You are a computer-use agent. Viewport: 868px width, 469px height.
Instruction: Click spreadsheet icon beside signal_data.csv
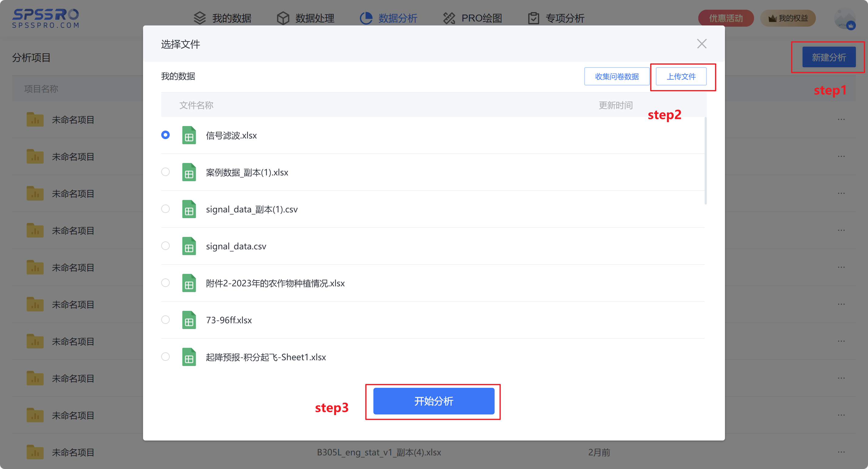(189, 246)
